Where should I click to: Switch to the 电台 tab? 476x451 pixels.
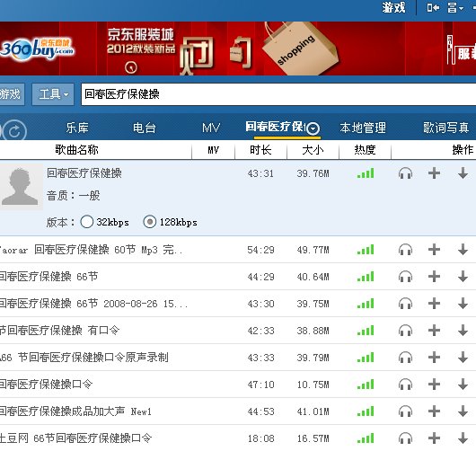click(145, 128)
